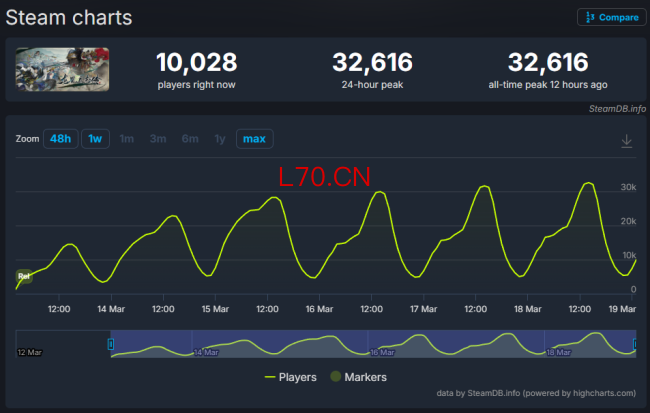Click the 16 Mar axis label
This screenshot has width=650, height=413.
tap(319, 309)
